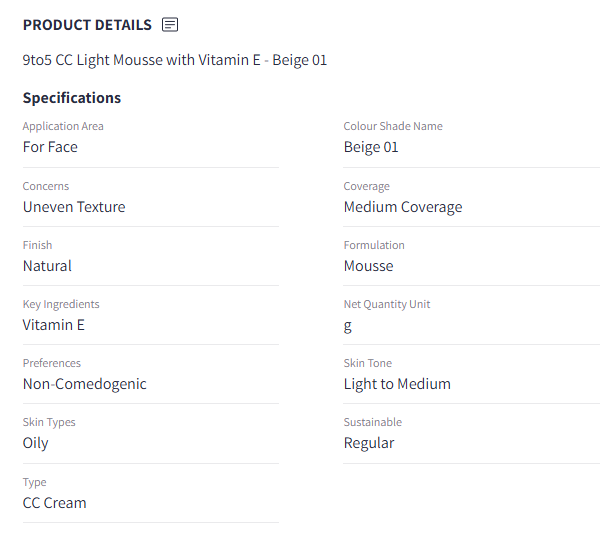
Task: Select the 'Natural' finish value
Action: [x=47, y=266]
